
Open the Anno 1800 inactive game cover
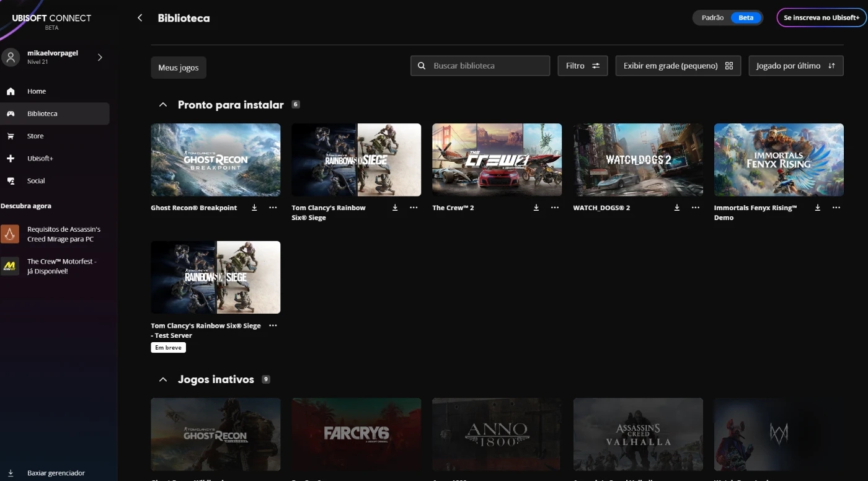click(497, 434)
